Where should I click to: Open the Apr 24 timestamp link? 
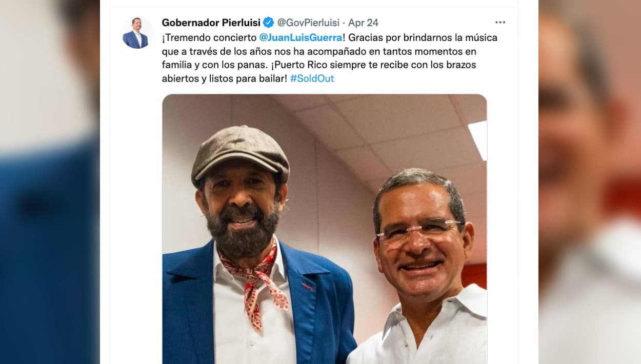pyautogui.click(x=363, y=23)
